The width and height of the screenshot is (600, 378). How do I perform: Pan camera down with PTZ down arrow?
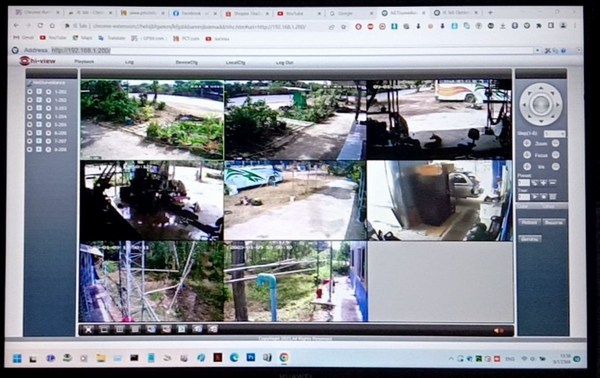(541, 120)
